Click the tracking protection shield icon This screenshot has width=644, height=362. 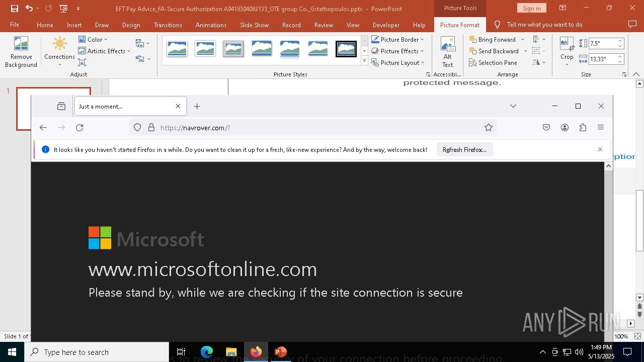click(x=137, y=128)
